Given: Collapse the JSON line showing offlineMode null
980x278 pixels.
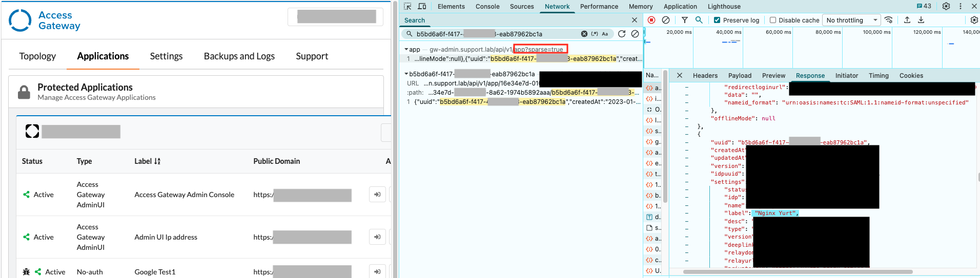Looking at the screenshot, I should coord(687,118).
